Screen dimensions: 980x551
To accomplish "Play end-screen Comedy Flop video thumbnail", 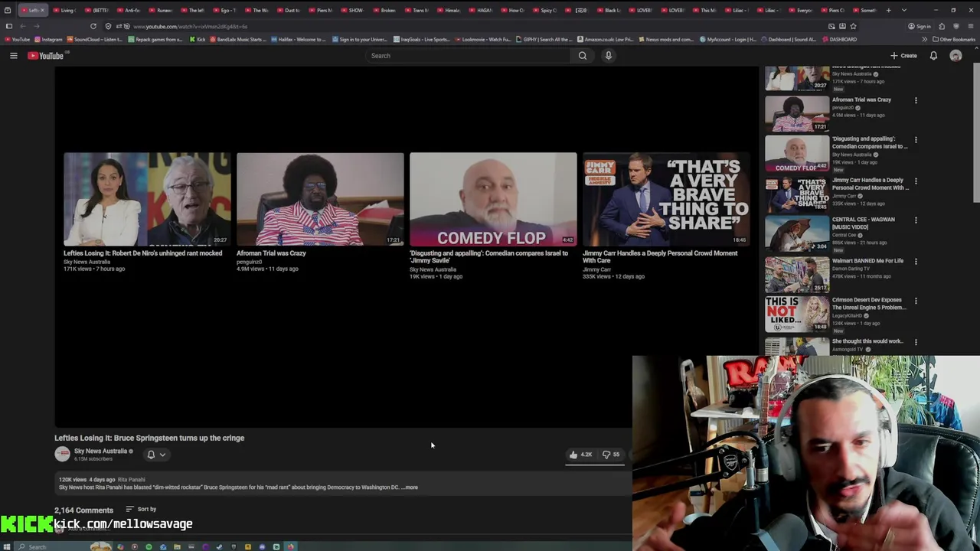I will tap(493, 199).
